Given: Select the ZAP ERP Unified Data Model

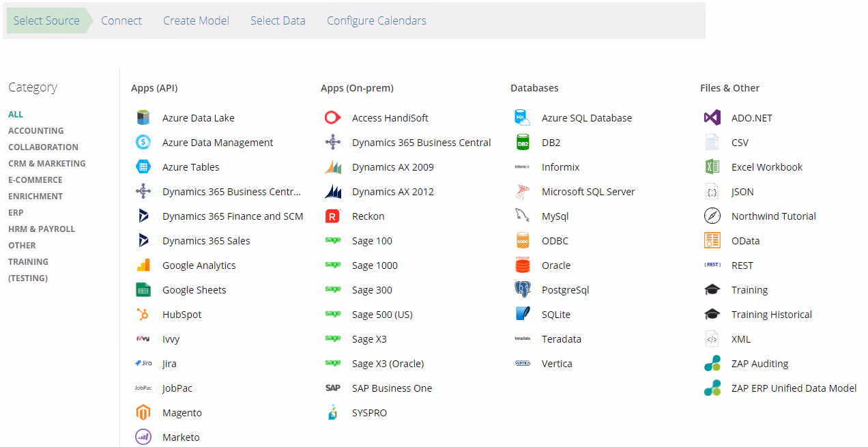Looking at the screenshot, I should coord(794,388).
